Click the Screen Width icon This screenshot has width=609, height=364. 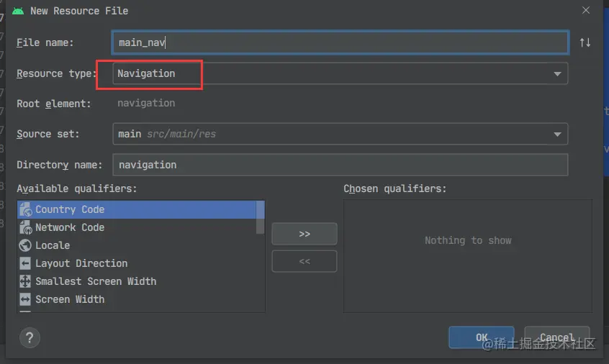tap(25, 299)
